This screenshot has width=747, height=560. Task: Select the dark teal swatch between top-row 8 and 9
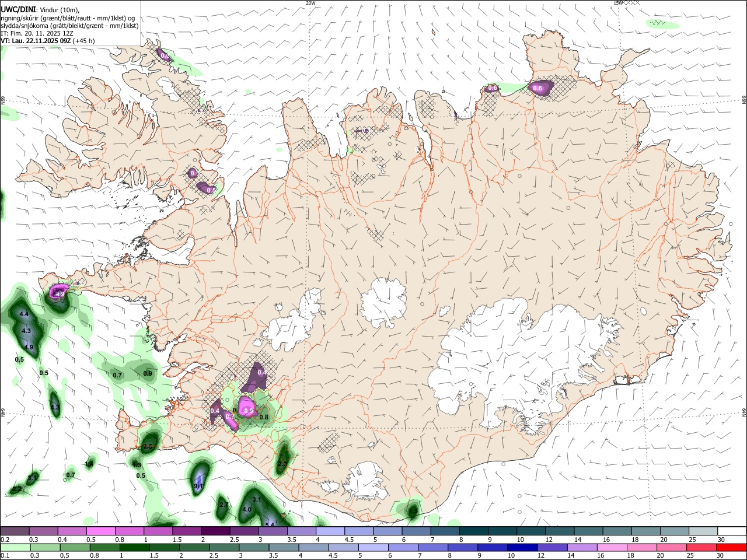point(474,531)
